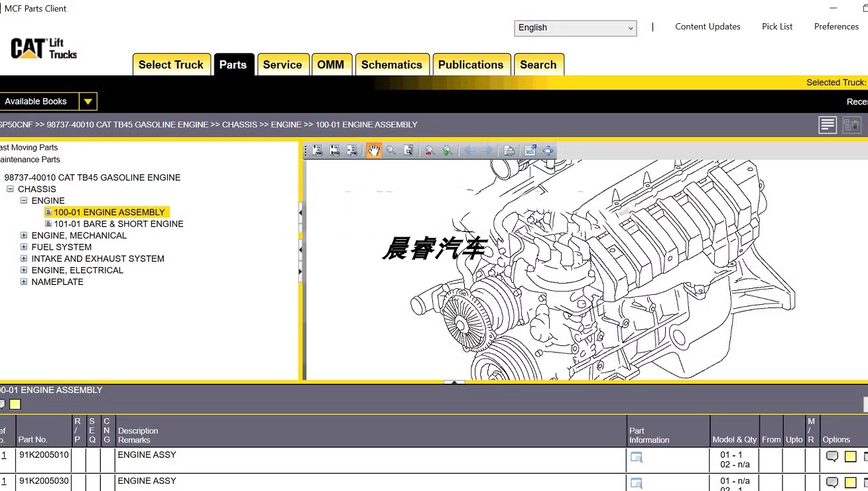This screenshot has height=491, width=868.
Task: Open Preferences
Action: [836, 27]
